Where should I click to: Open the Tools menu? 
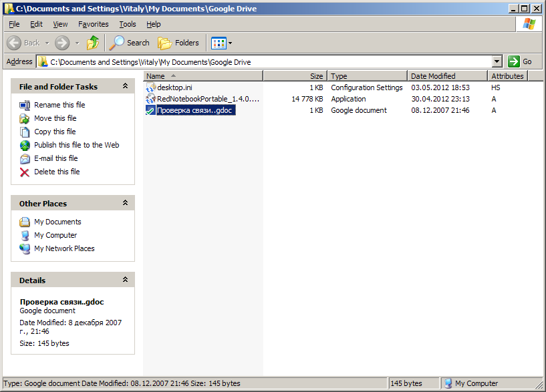click(127, 24)
